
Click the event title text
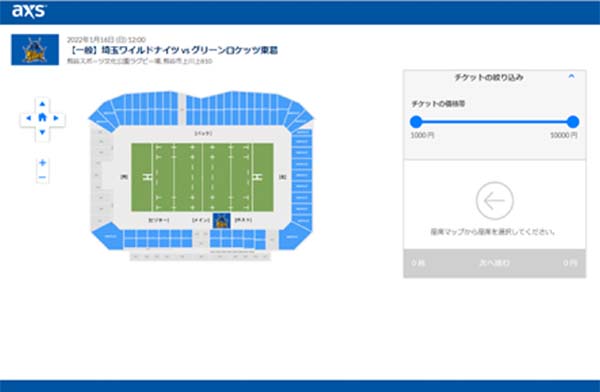click(x=172, y=50)
